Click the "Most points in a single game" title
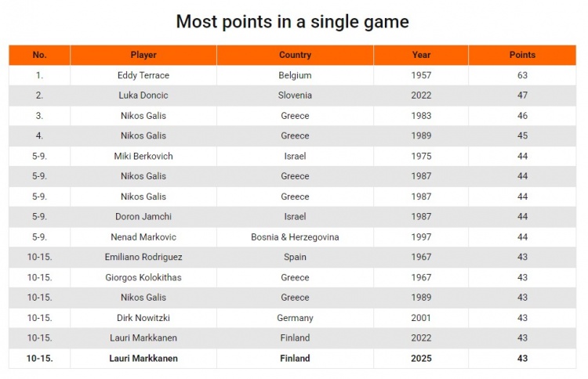The image size is (588, 379). [292, 21]
